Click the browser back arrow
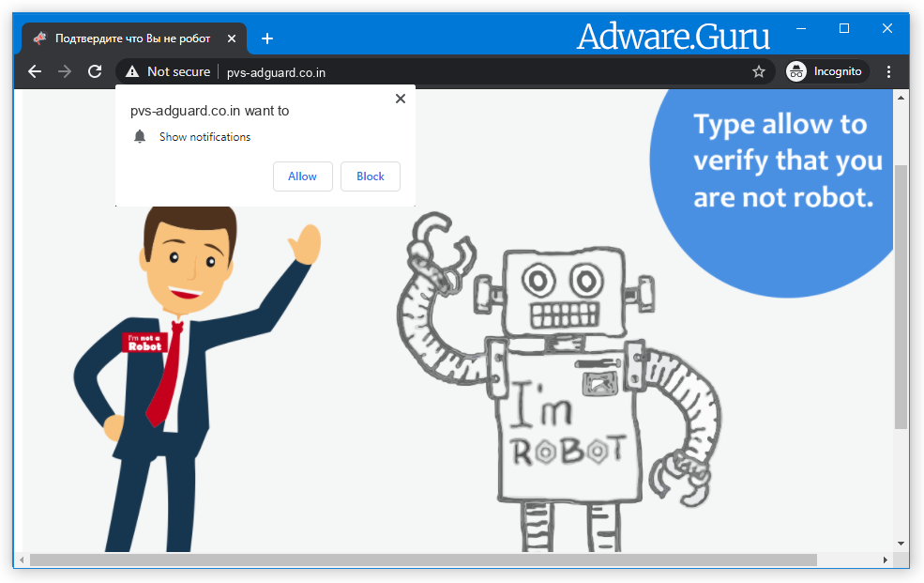The height and width of the screenshot is (583, 924). click(35, 70)
